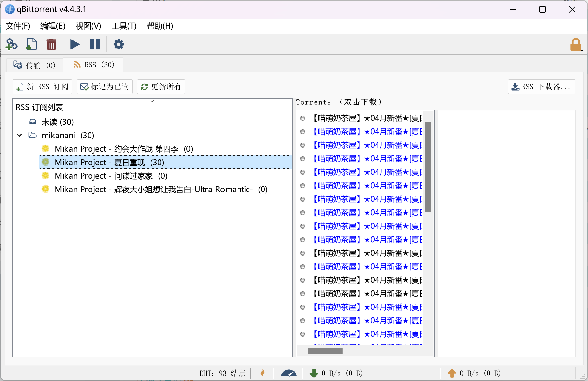
Task: Toggle alternative speed limits speedometer icon
Action: pos(289,373)
